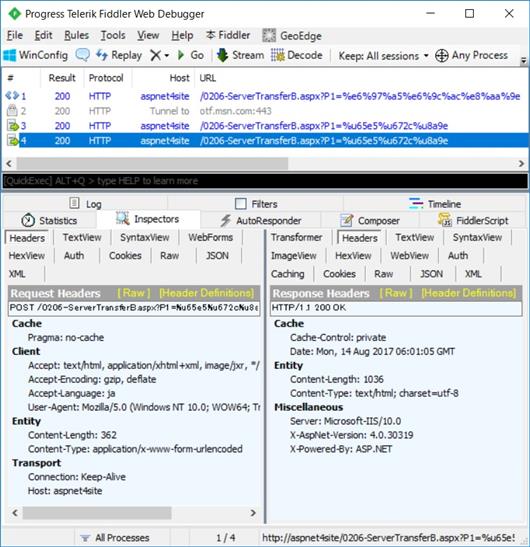The width and height of the screenshot is (530, 547).
Task: Click the session 3 green arrow icon
Action: click(x=13, y=125)
